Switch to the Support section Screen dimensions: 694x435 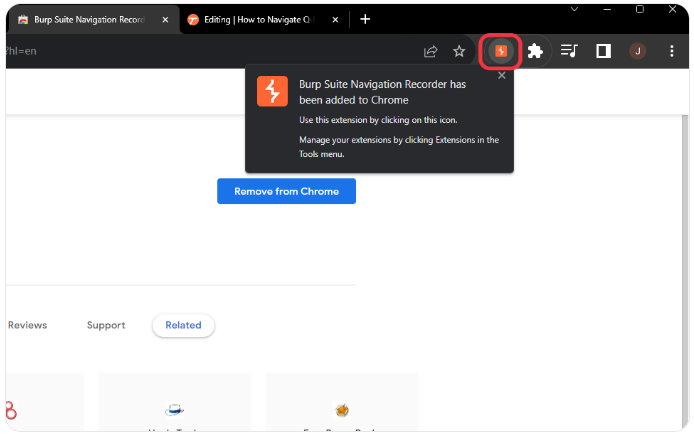[x=106, y=325]
